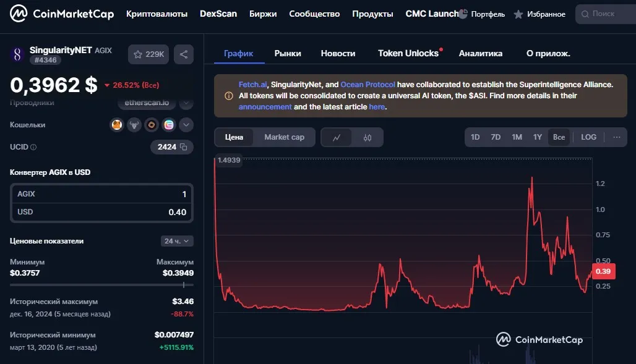This screenshot has width=636, height=364.
Task: Click the Поиск search field
Action: point(606,14)
